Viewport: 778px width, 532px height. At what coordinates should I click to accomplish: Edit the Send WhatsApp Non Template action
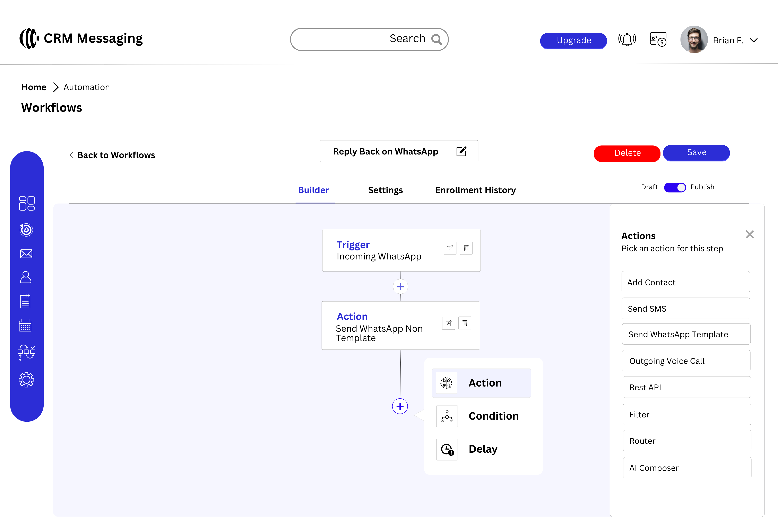tap(448, 323)
